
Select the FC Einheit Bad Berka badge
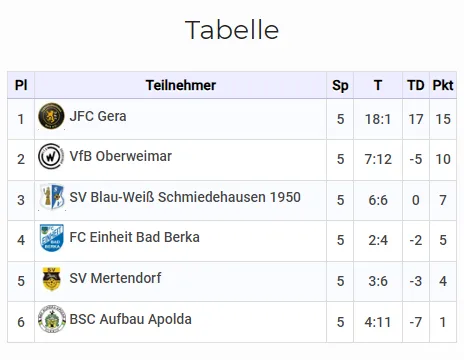tap(52, 238)
